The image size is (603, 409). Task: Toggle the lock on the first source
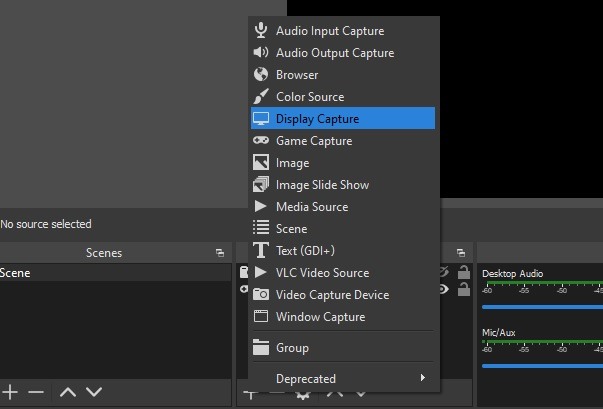463,272
